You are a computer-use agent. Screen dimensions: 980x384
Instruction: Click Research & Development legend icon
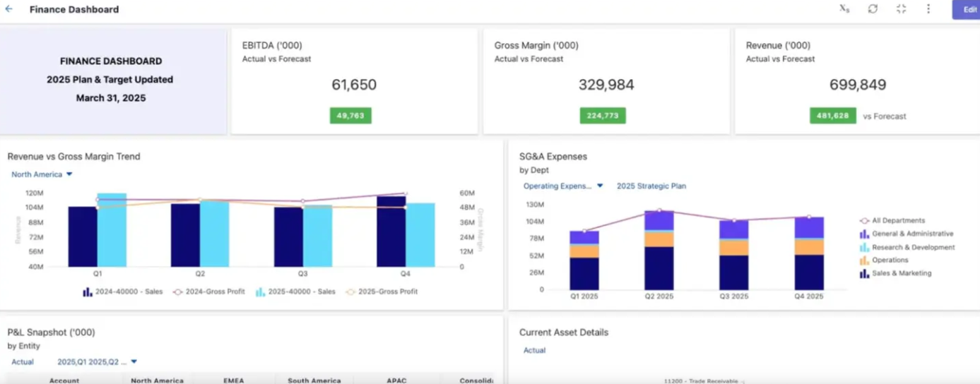[x=864, y=248]
